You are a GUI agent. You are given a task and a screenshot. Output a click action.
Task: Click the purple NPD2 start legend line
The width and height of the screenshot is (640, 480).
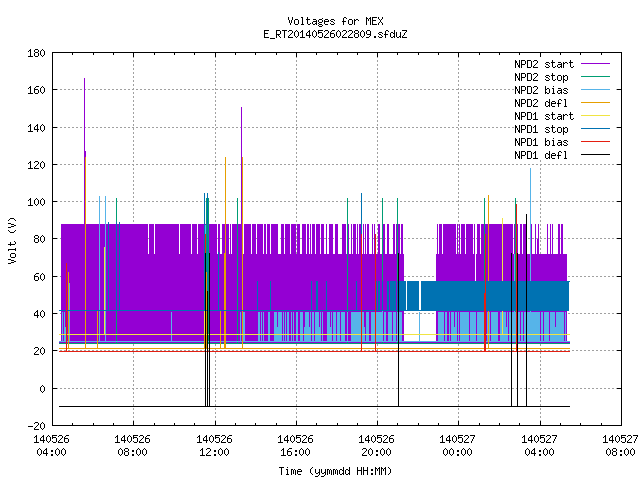[595, 64]
